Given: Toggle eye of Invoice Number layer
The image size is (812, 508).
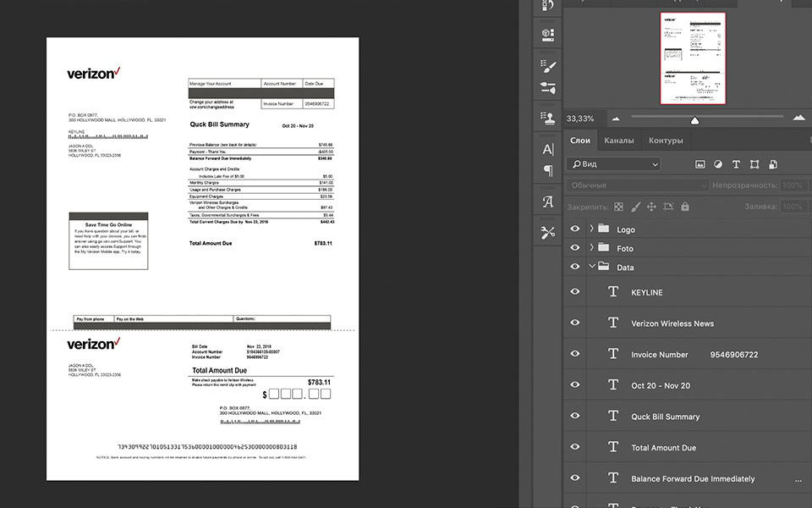Looking at the screenshot, I should click(575, 354).
